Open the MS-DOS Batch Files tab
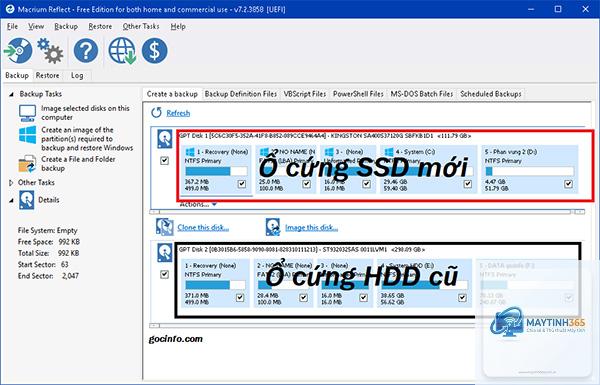600x385 pixels. [422, 94]
